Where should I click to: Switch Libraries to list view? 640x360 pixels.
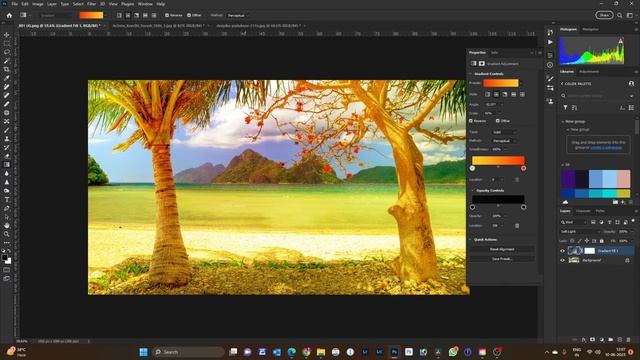[x=631, y=108]
